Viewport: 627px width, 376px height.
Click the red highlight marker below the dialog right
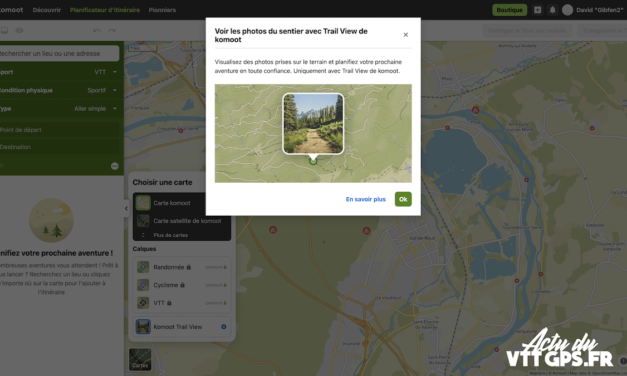coord(366,231)
